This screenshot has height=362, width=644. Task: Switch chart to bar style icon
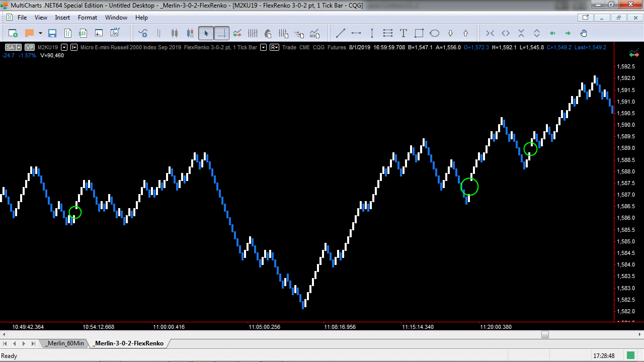(159, 33)
